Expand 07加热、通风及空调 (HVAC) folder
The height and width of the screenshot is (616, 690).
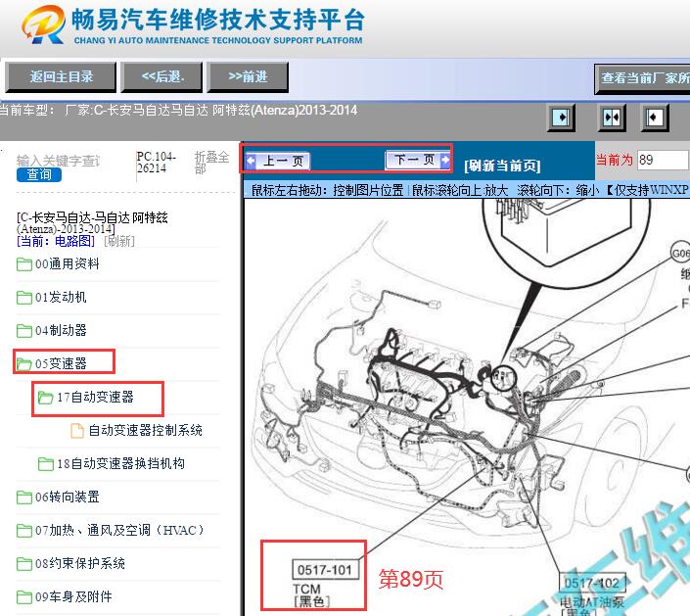coord(119,530)
